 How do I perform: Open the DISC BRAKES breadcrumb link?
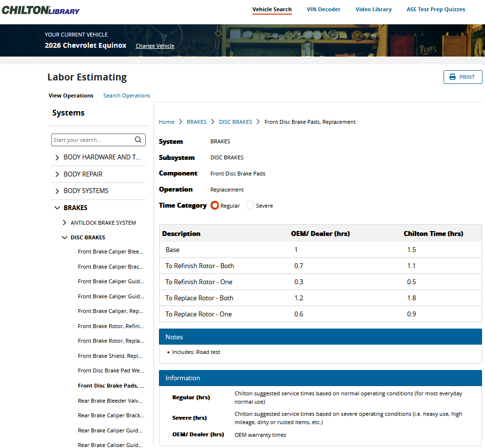[235, 122]
